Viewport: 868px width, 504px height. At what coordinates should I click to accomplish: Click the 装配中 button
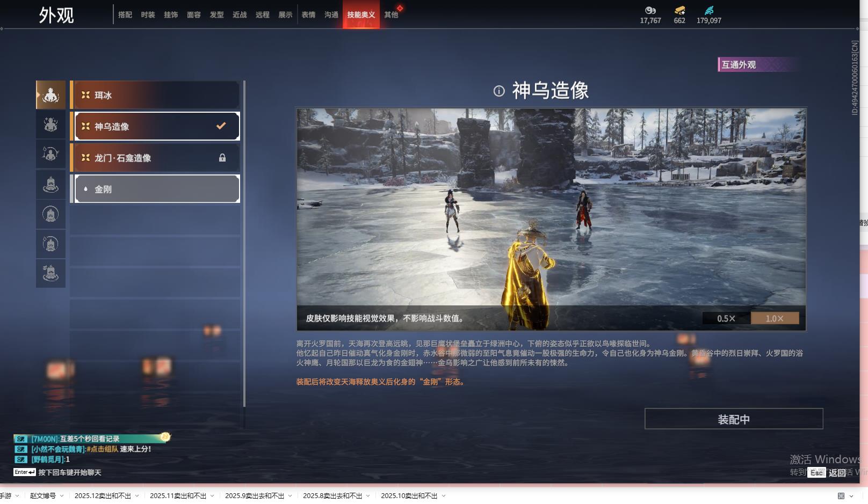click(x=734, y=419)
